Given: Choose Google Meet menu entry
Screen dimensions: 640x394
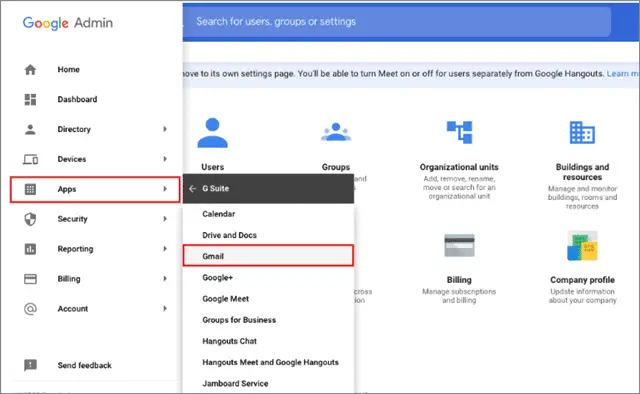Looking at the screenshot, I should 268,299.
